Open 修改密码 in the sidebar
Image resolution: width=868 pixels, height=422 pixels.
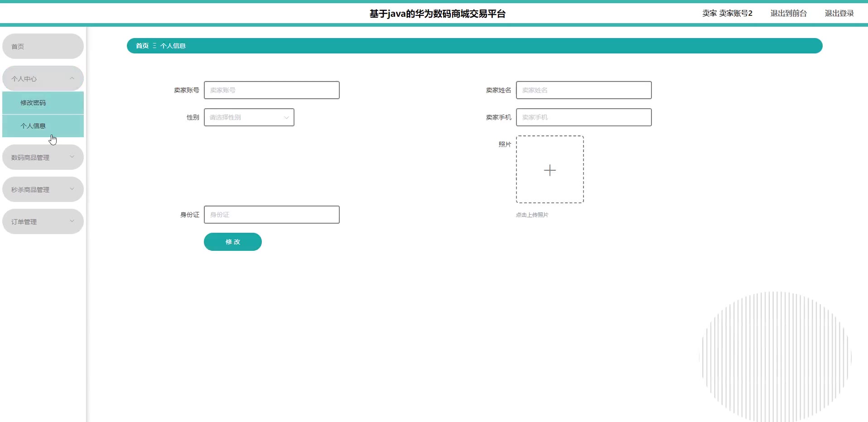[43, 103]
